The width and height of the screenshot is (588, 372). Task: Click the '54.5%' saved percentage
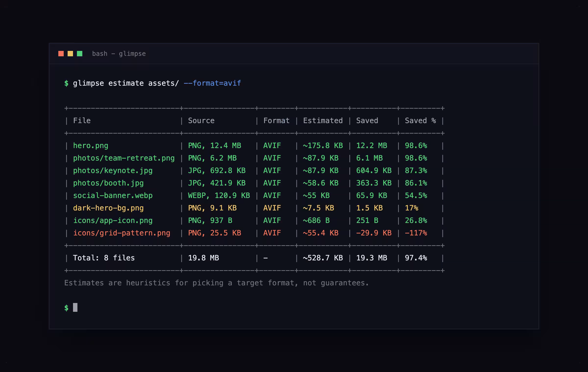[x=416, y=196]
